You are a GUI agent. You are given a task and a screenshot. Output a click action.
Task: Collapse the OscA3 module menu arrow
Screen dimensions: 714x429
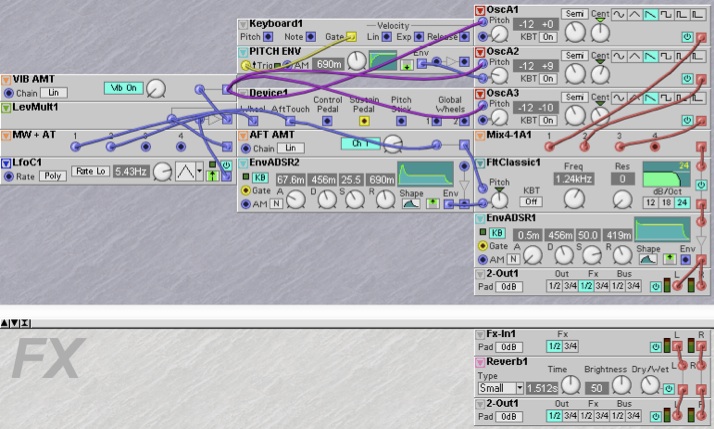(480, 94)
